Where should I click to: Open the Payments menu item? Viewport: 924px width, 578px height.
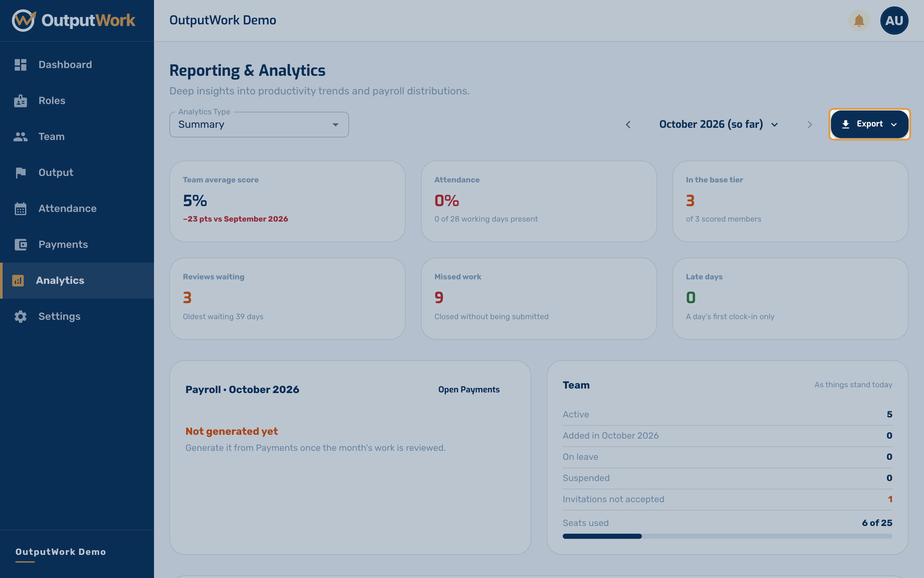(77, 245)
